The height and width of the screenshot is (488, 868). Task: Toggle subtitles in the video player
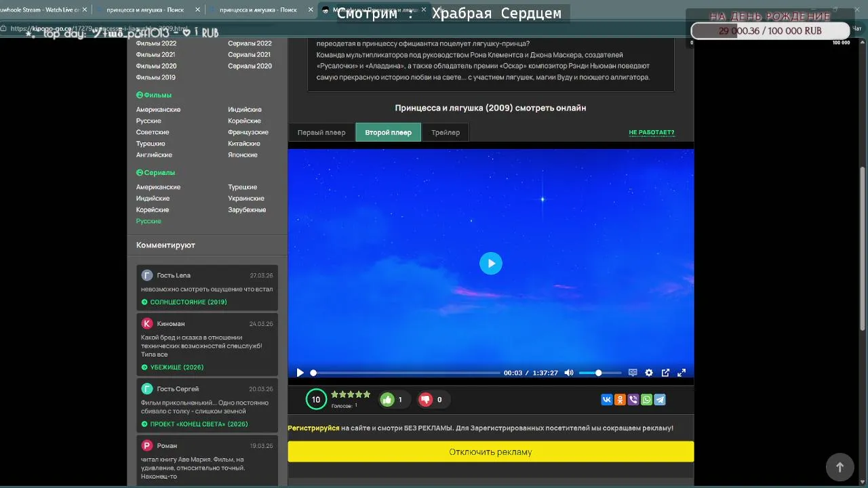tap(633, 373)
